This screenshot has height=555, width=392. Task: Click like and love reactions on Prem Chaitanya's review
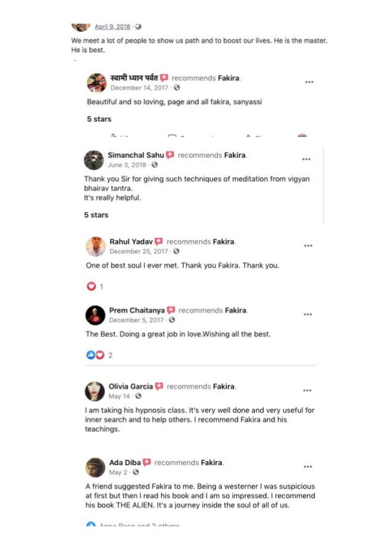(95, 355)
